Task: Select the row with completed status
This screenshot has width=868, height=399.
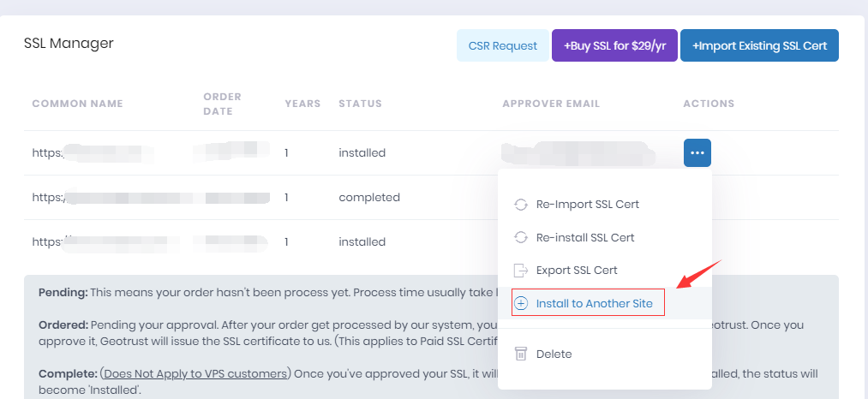Action: click(x=431, y=198)
